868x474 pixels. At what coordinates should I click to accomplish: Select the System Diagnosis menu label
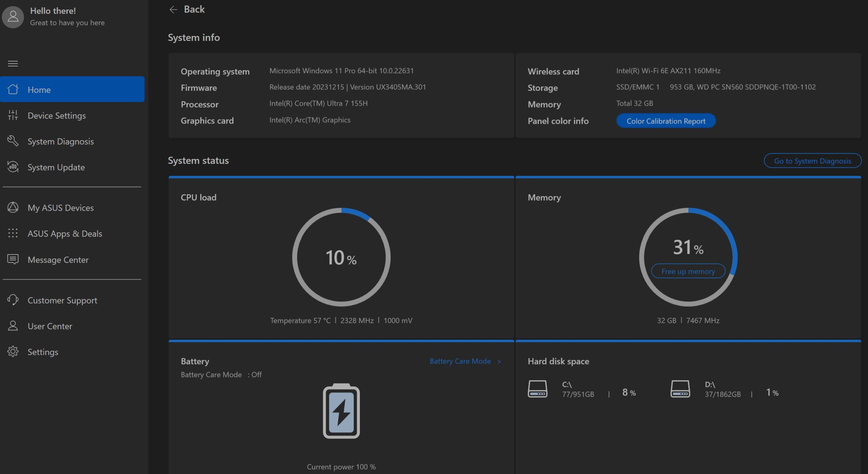click(61, 141)
